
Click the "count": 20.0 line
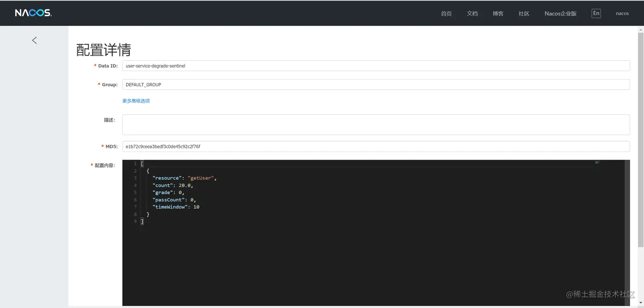173,185
